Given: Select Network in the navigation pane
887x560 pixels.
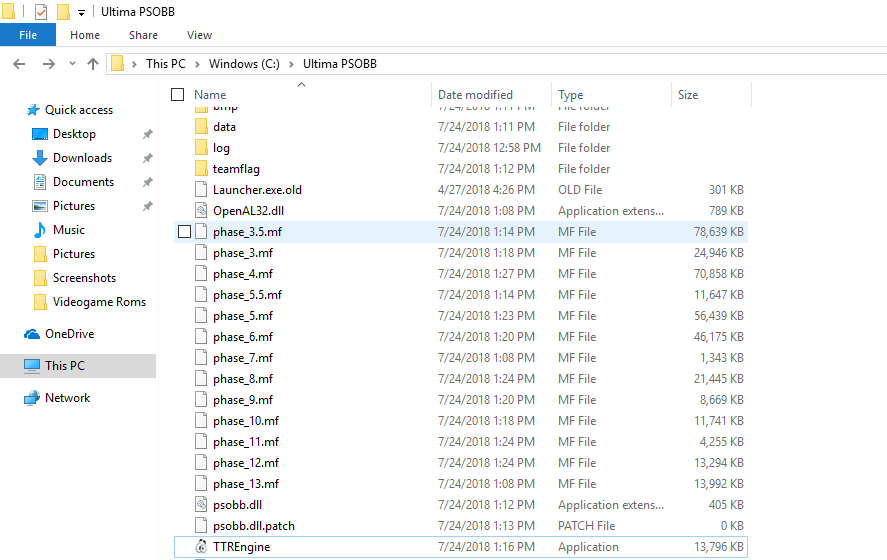Looking at the screenshot, I should 67,398.
